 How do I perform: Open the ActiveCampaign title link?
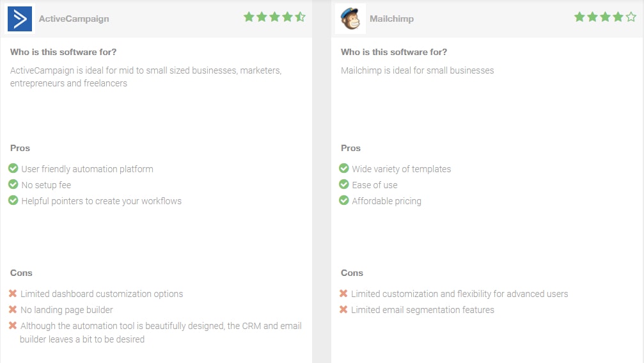pyautogui.click(x=74, y=19)
